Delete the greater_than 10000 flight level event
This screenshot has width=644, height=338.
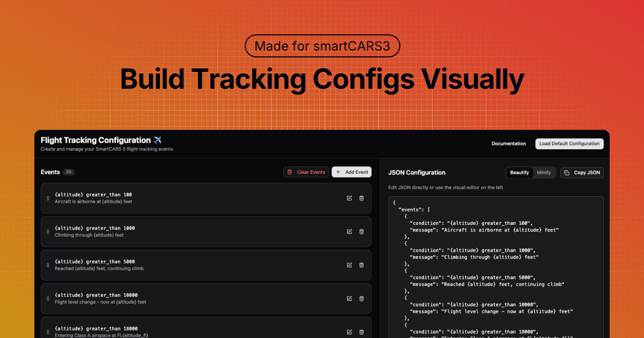[x=362, y=298]
